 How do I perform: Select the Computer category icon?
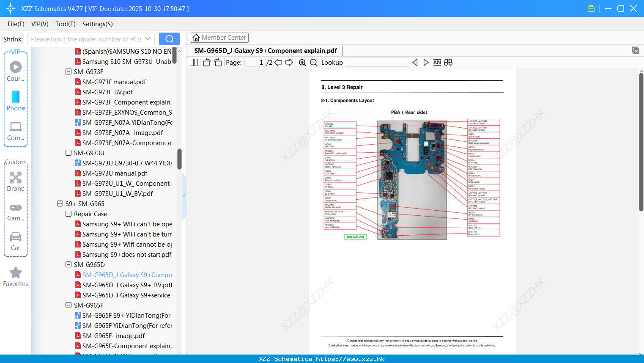[x=16, y=131]
